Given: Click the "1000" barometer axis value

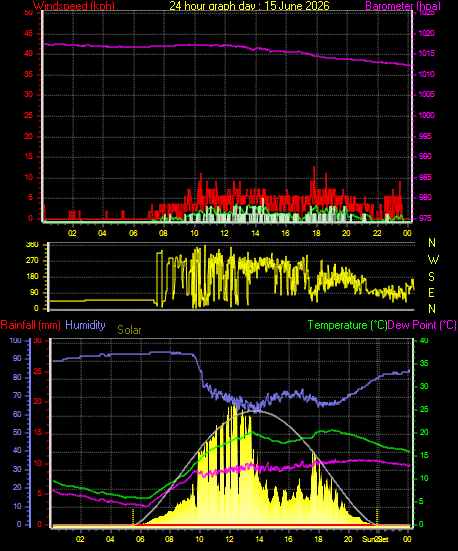Looking at the screenshot, I should pyautogui.click(x=426, y=115).
